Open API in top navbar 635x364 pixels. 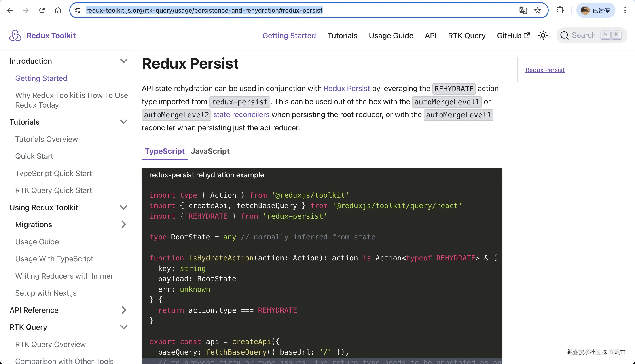430,36
